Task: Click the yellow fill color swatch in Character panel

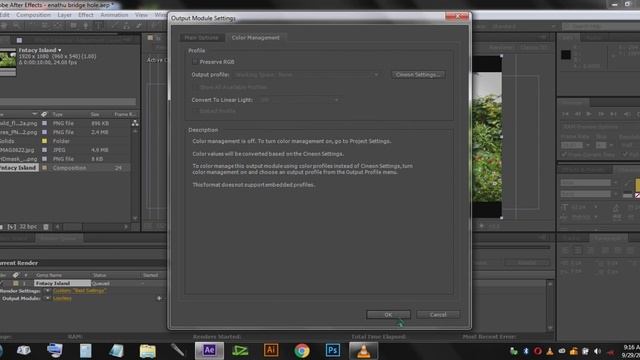Action: point(638,185)
